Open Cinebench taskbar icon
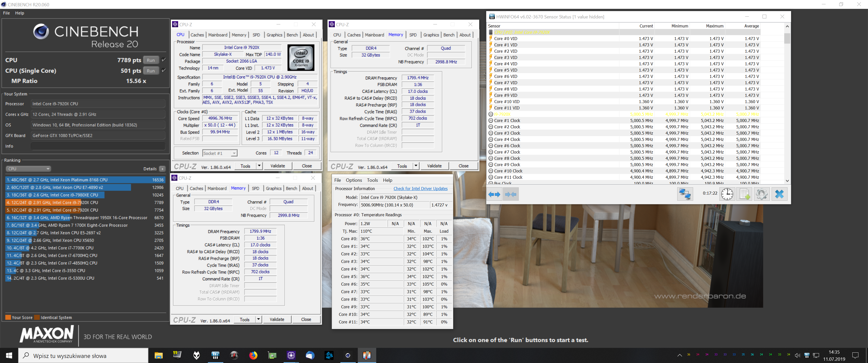868x363 pixels. (x=348, y=355)
